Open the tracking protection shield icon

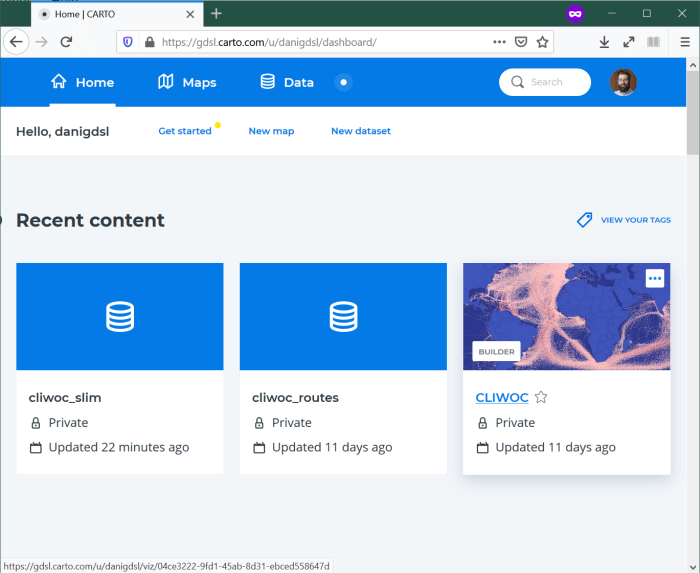tap(128, 42)
